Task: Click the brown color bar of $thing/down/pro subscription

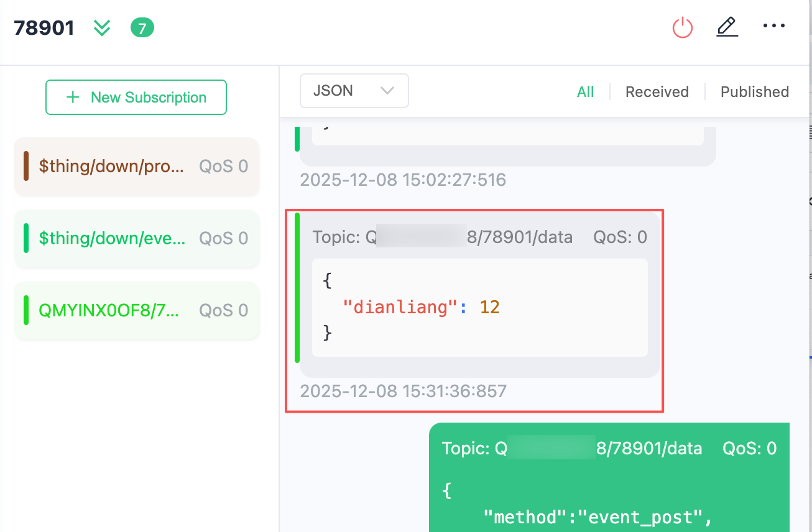Action: pyautogui.click(x=26, y=166)
